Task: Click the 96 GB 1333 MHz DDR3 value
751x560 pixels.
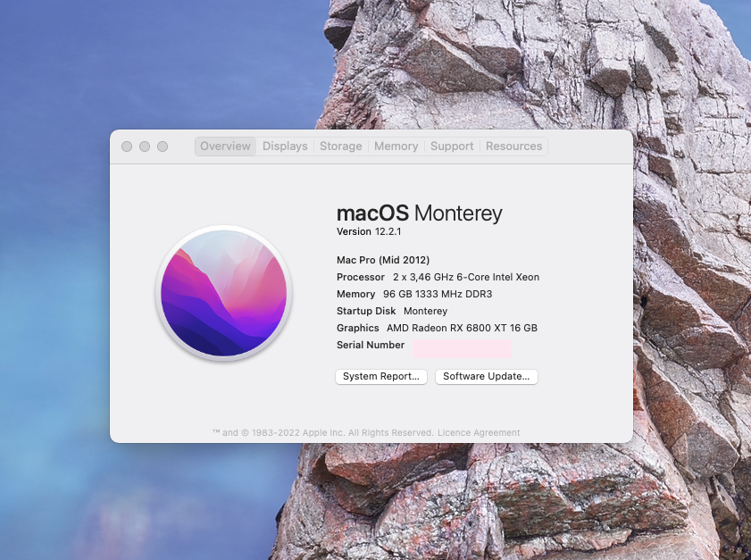Action: pyautogui.click(x=438, y=294)
